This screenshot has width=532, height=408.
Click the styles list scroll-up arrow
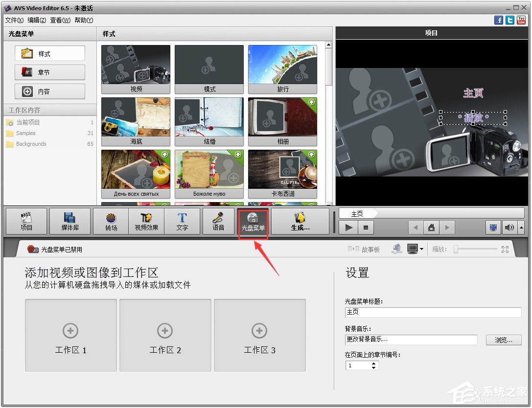(328, 45)
